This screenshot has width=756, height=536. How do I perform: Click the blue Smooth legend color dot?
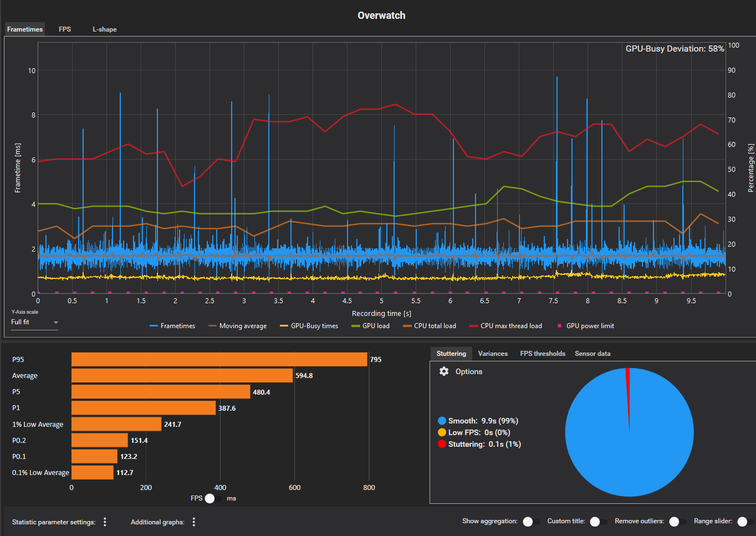pyautogui.click(x=442, y=421)
